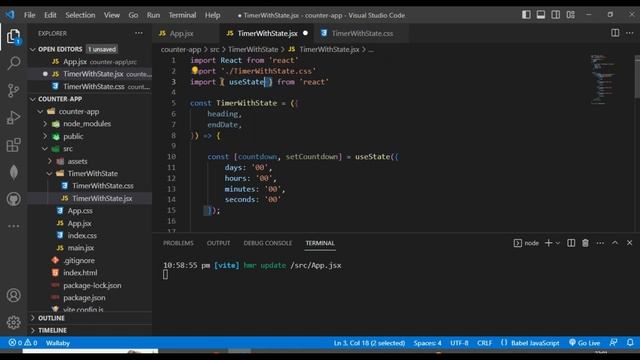
Task: Show additional activity bar views ellipsis
Action: point(13,226)
